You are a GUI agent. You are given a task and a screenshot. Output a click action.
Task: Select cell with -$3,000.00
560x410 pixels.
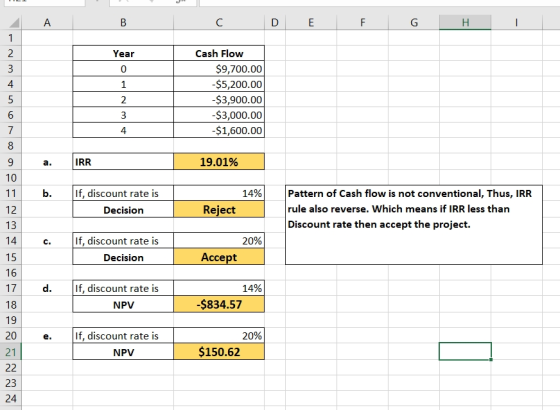219,115
